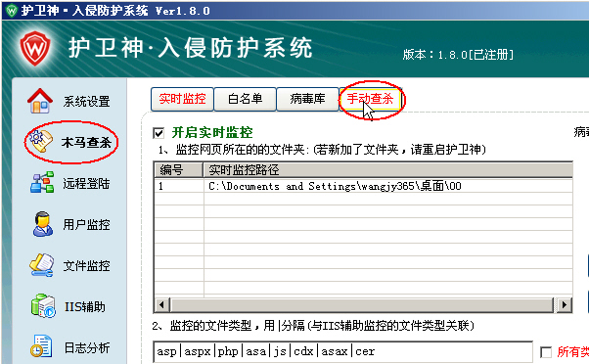Select the 木马查杀 gear scroll icon
The image size is (589, 364).
(41, 141)
